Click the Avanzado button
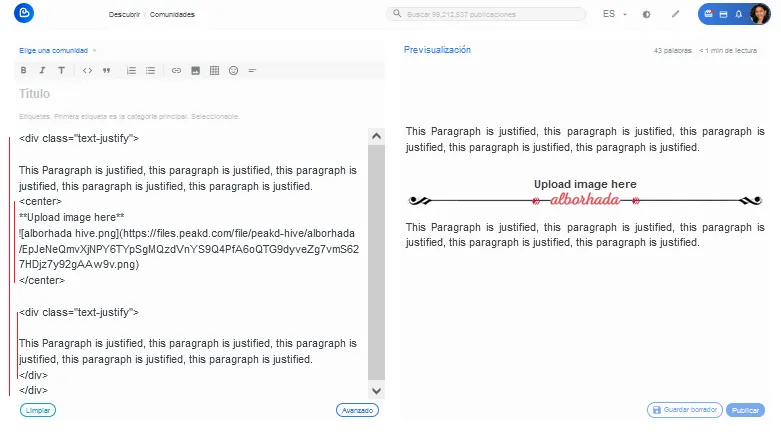781x434 pixels. [x=357, y=410]
